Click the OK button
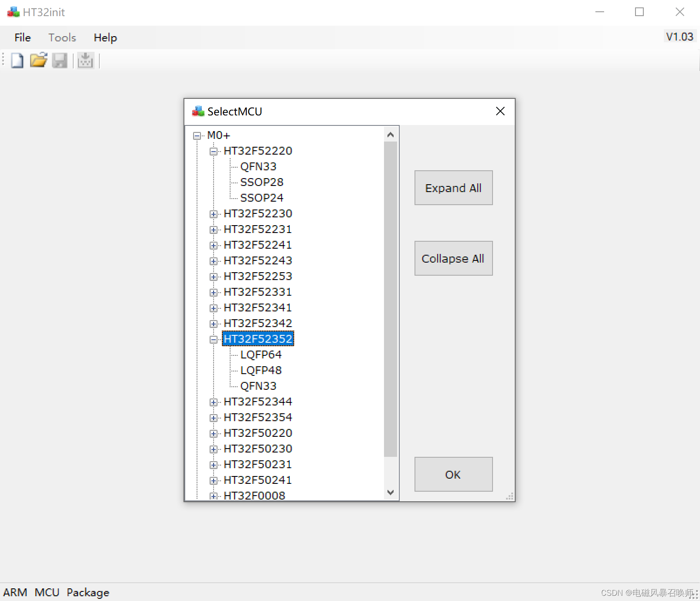This screenshot has height=601, width=700. point(453,474)
